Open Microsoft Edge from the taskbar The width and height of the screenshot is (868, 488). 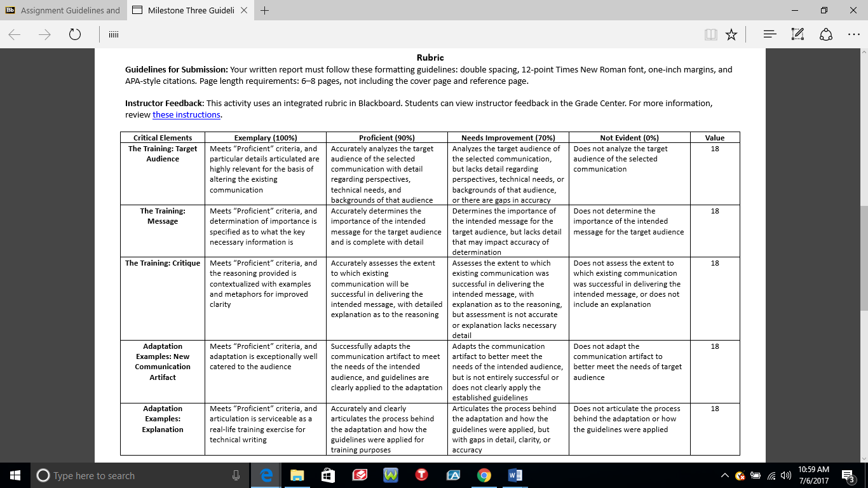(267, 475)
